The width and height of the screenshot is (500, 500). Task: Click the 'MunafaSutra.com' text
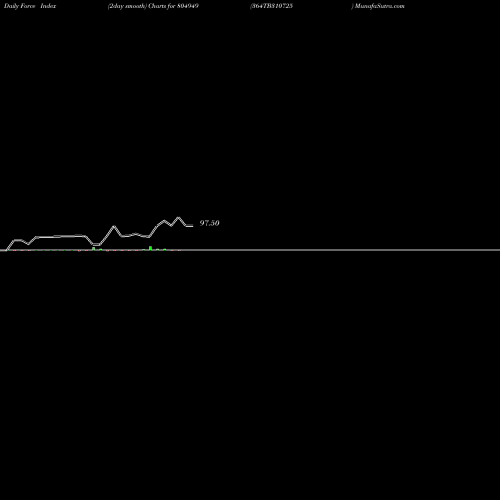point(379,6)
